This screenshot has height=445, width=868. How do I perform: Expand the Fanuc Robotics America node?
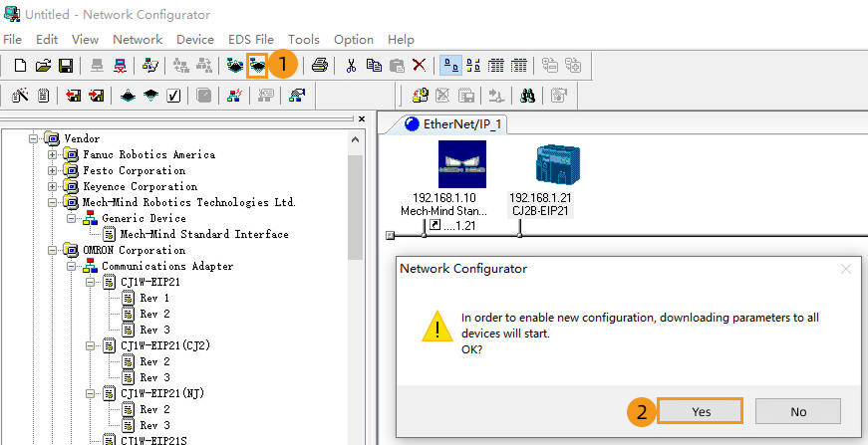coord(53,154)
